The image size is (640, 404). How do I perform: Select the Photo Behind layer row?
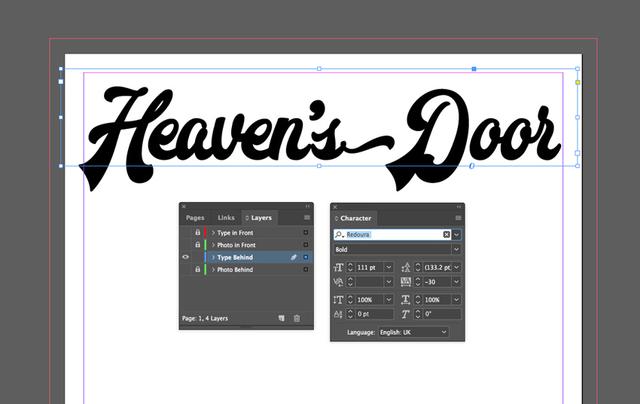coord(246,269)
